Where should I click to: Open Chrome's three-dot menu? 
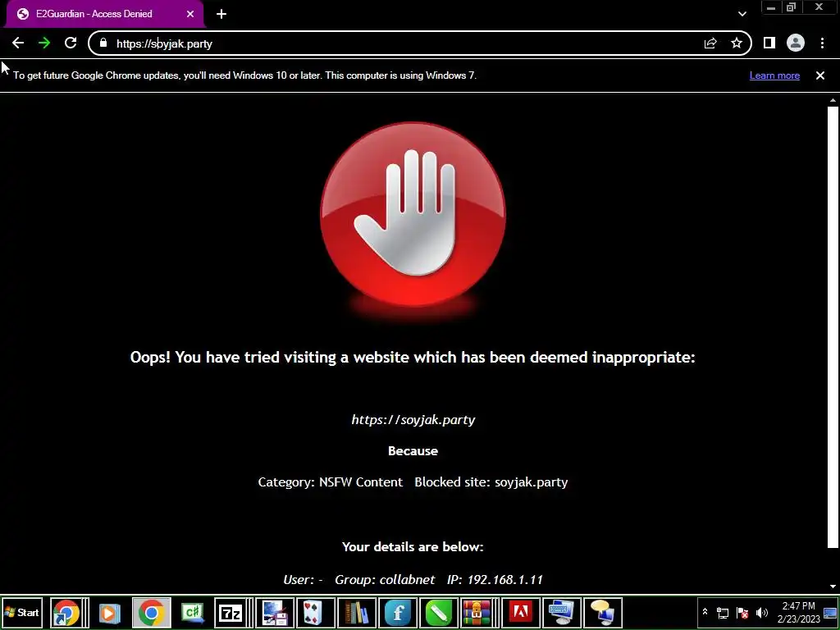822,43
